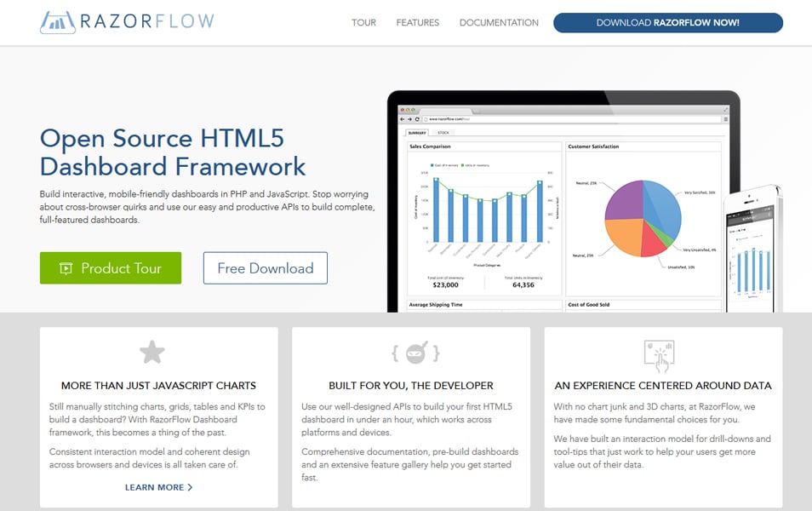
Task: Click the developer mask icon in curly braces
Action: point(415,353)
